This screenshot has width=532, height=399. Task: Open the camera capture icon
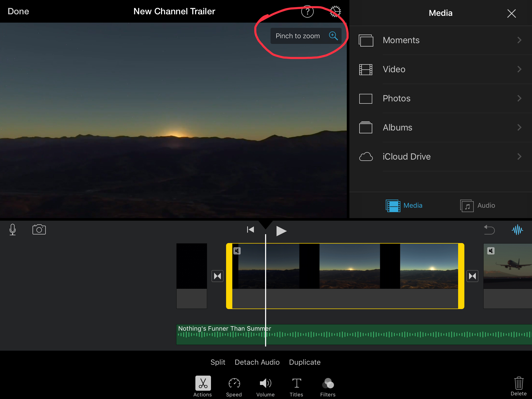click(x=39, y=230)
